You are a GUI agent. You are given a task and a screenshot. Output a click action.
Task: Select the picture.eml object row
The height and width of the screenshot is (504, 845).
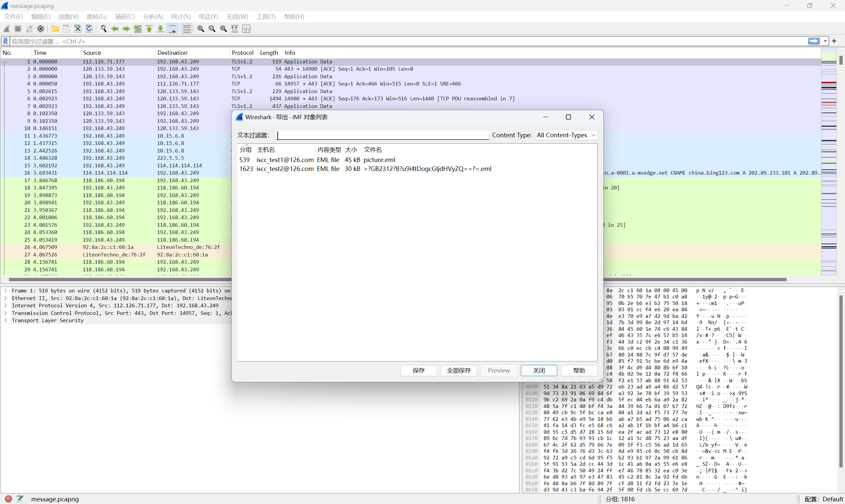tap(417, 160)
